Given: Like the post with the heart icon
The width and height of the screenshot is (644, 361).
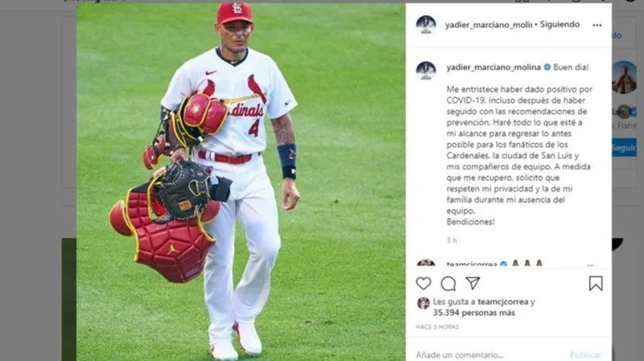Looking at the screenshot, I should click(423, 284).
